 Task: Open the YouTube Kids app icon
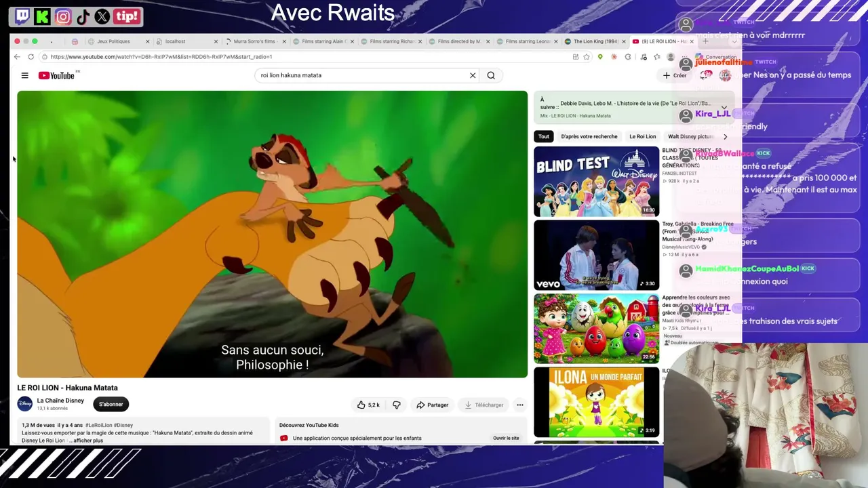[x=283, y=438]
